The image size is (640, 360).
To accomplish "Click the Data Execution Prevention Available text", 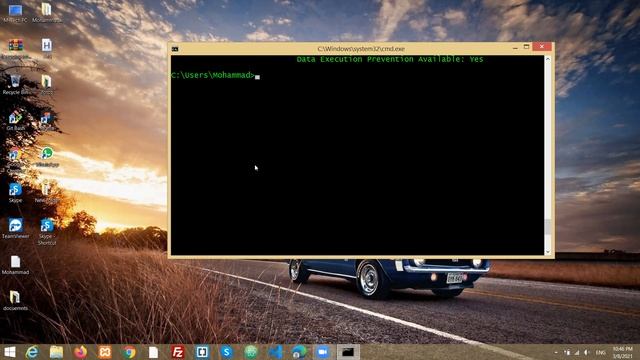I will [390, 59].
